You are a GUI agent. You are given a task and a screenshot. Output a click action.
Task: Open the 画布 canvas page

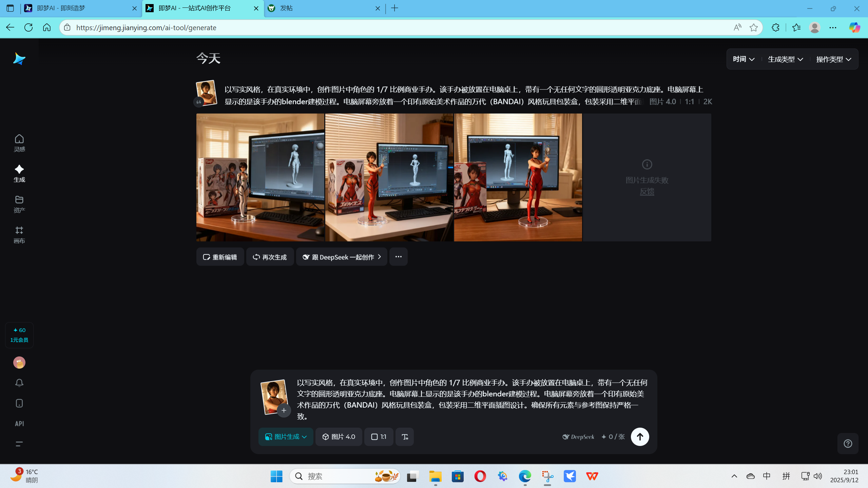pyautogui.click(x=19, y=235)
